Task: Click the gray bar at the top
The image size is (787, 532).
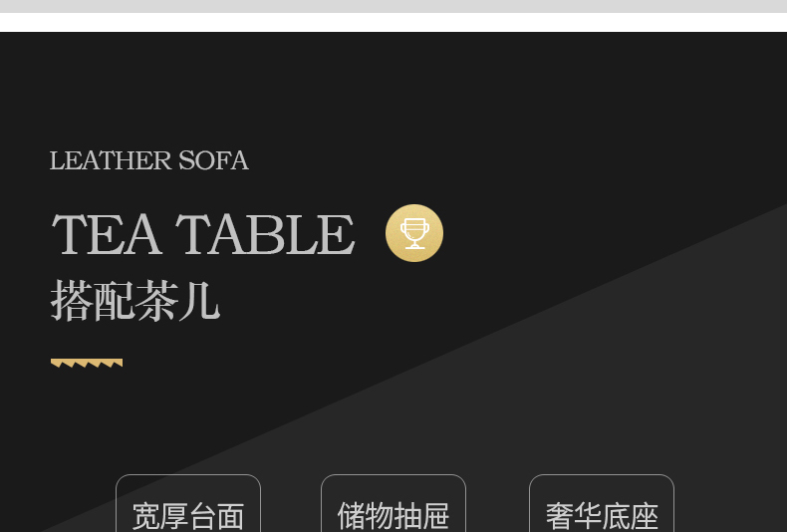Action: [393, 6]
